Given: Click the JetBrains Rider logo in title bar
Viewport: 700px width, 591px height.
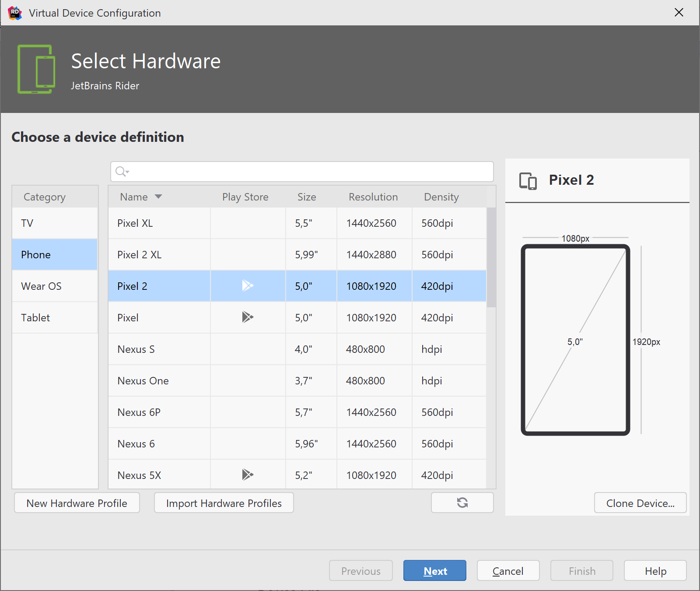Looking at the screenshot, I should pos(14,13).
